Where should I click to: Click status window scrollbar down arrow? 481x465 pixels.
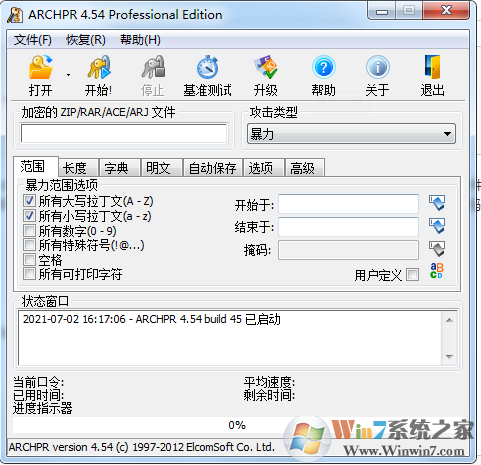click(x=449, y=357)
